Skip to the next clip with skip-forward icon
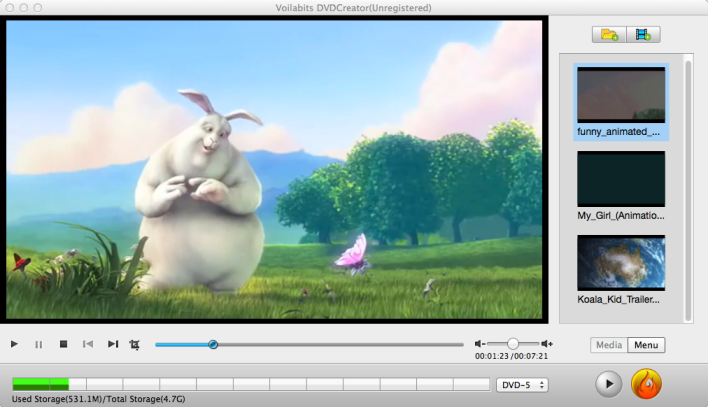The height and width of the screenshot is (407, 708). tap(113, 344)
